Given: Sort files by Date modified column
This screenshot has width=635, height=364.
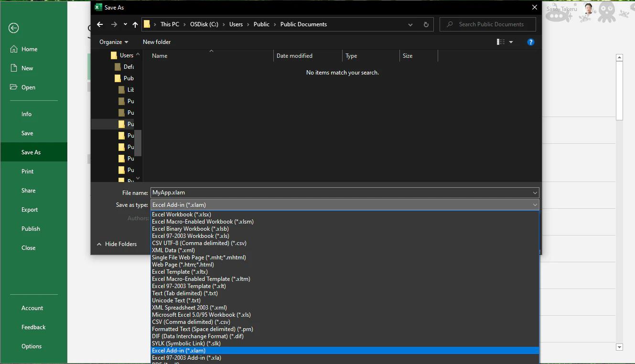Looking at the screenshot, I should click(x=294, y=56).
